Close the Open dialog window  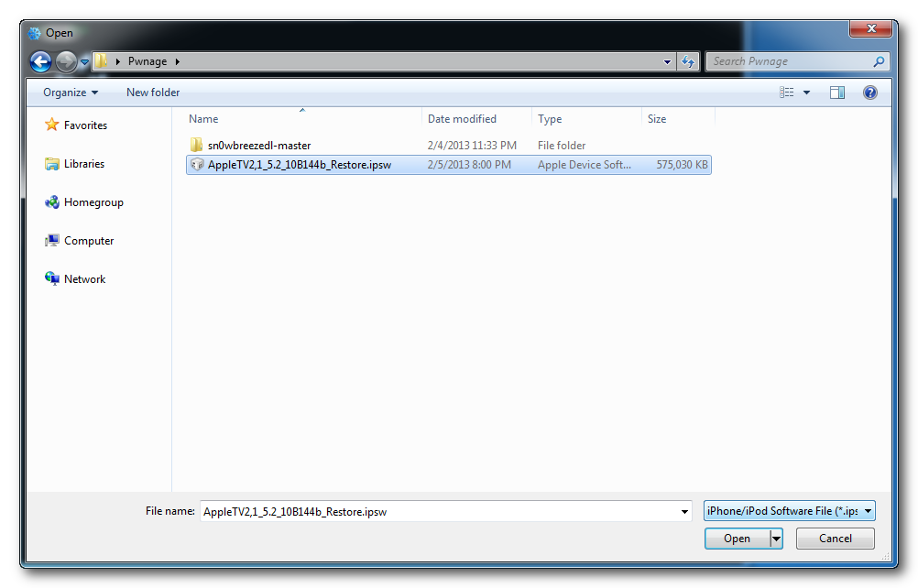871,28
